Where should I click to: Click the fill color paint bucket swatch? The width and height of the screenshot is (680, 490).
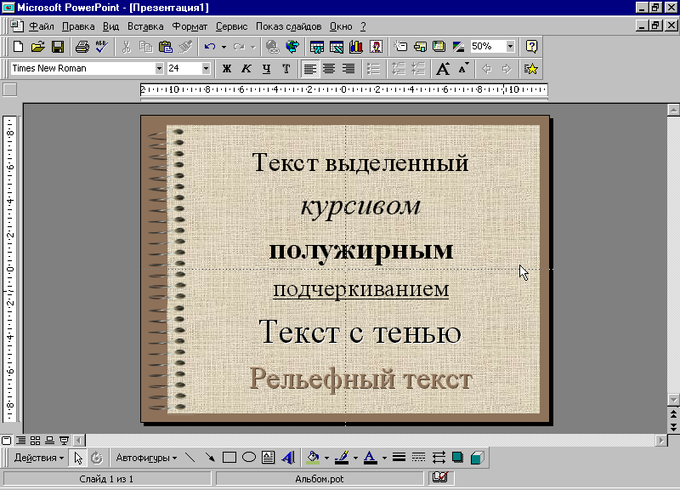[313, 458]
